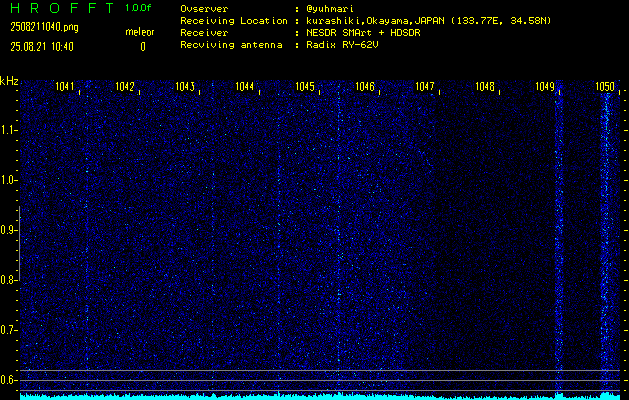Select the filename 2508211040.png
This screenshot has height=400, width=629.
45,27
